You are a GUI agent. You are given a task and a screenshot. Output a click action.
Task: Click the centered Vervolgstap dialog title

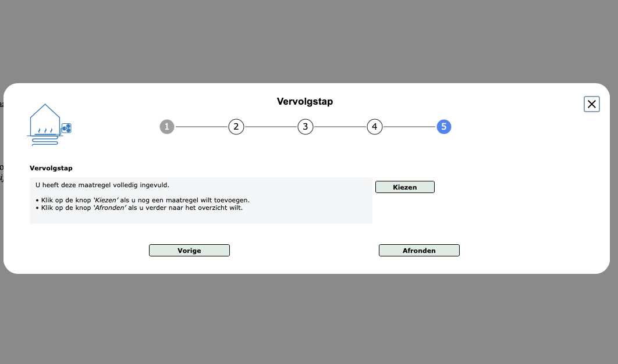(305, 102)
